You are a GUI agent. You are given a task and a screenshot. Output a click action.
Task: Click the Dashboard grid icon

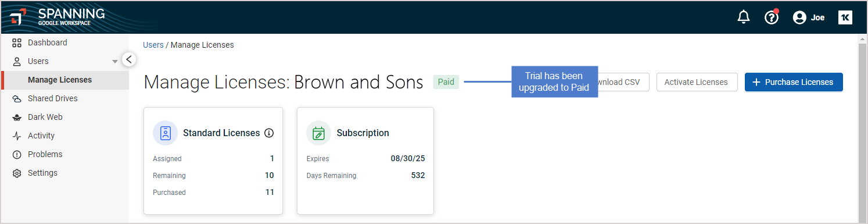pyautogui.click(x=17, y=42)
